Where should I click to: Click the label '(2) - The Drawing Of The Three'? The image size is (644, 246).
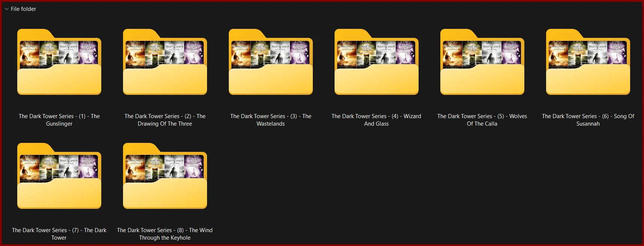[165, 120]
